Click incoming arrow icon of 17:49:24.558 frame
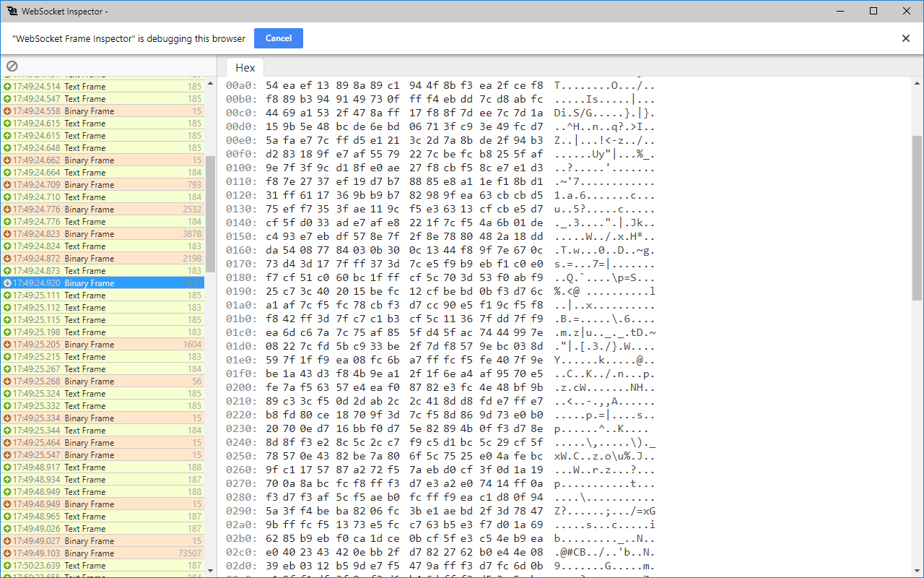The image size is (924, 578). pos(7,111)
